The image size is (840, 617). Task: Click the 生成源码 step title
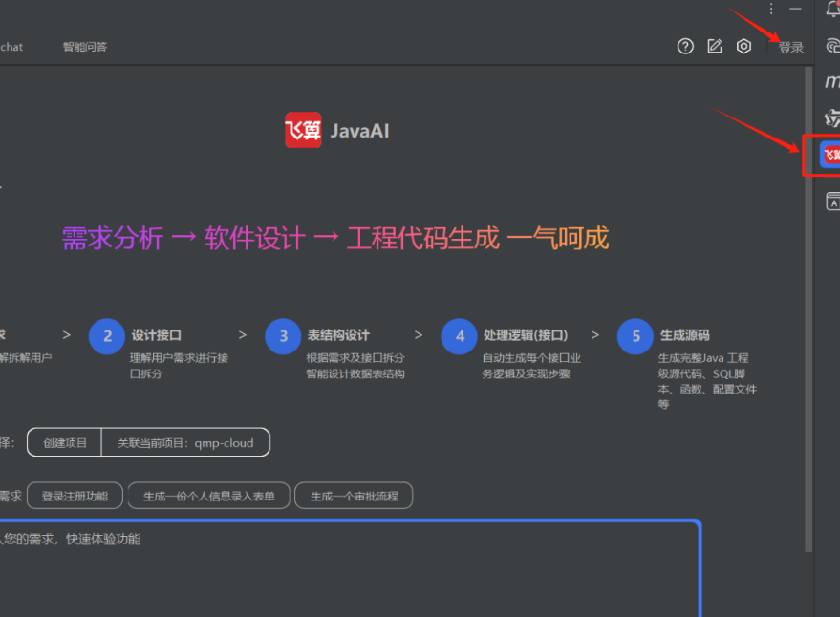tap(684, 335)
